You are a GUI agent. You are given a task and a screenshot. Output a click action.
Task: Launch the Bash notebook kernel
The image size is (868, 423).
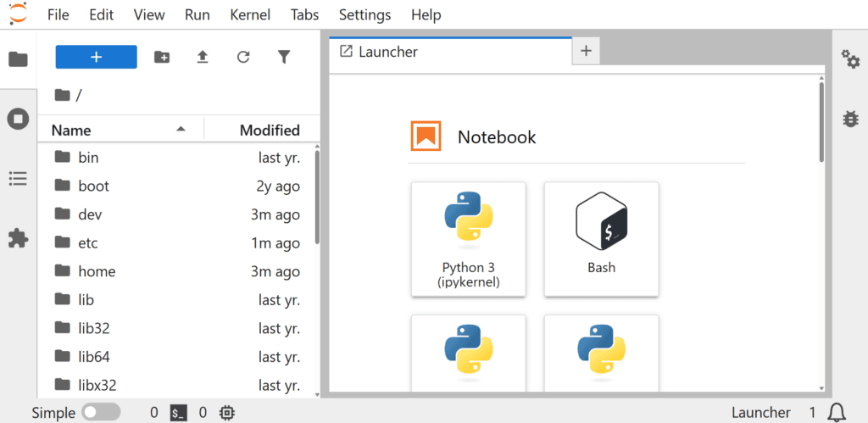point(602,239)
